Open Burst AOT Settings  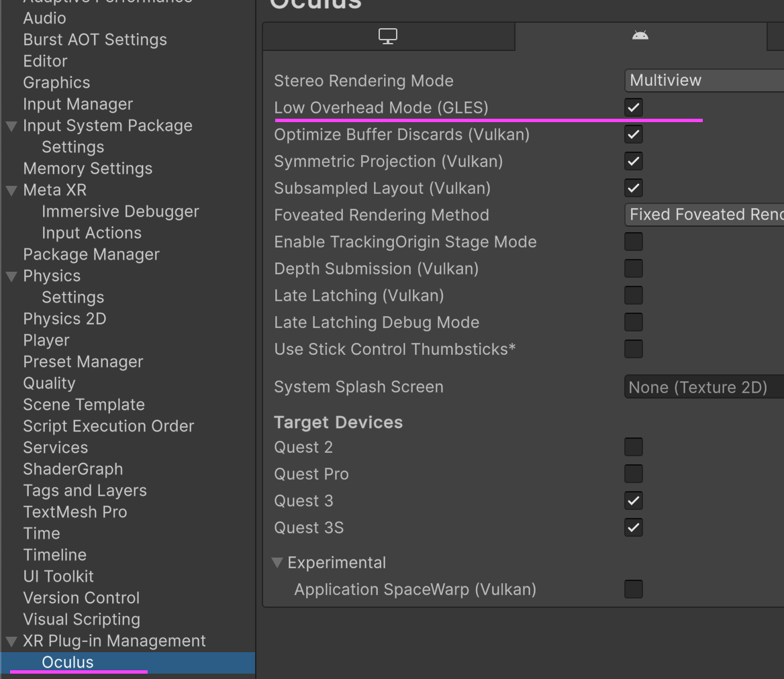click(x=95, y=40)
